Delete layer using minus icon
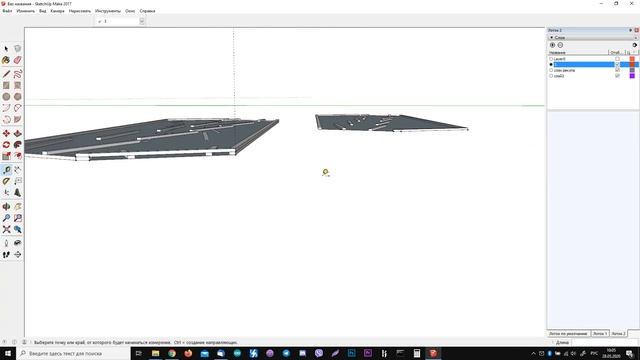 560,45
